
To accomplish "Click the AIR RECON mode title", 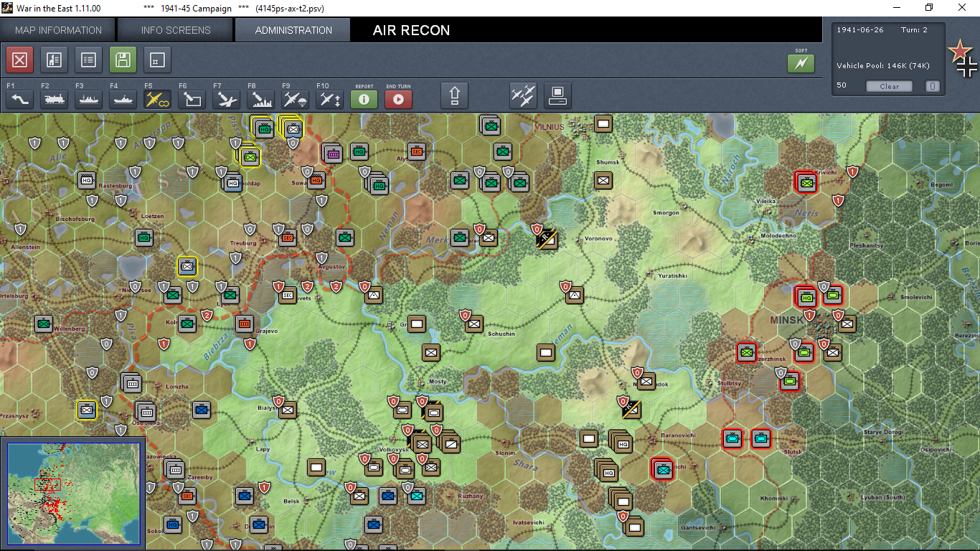I will (x=412, y=30).
